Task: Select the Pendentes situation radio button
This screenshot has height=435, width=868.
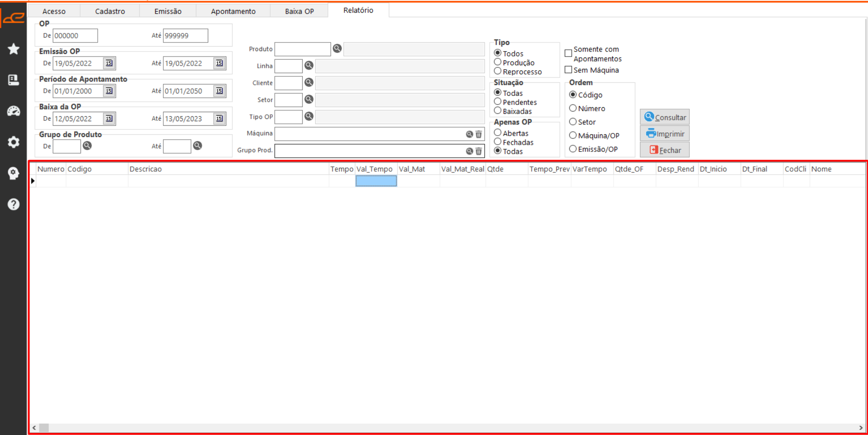Action: (x=498, y=102)
